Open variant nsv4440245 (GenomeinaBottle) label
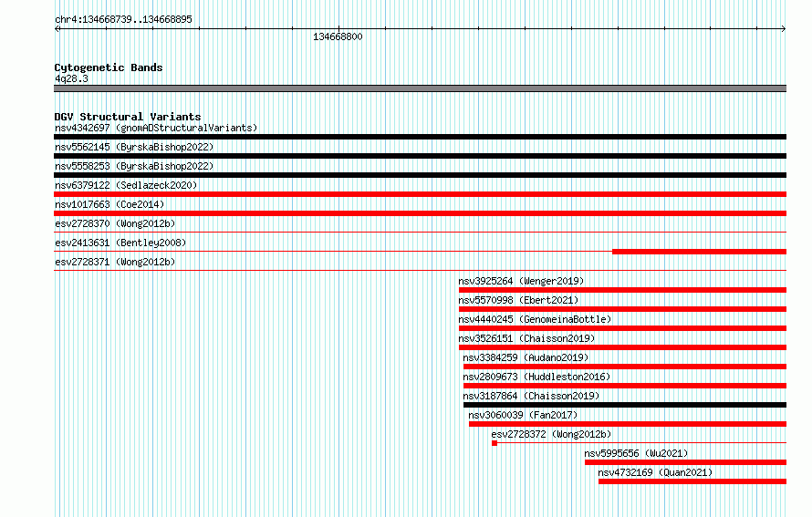812x517 pixels. coord(535,319)
